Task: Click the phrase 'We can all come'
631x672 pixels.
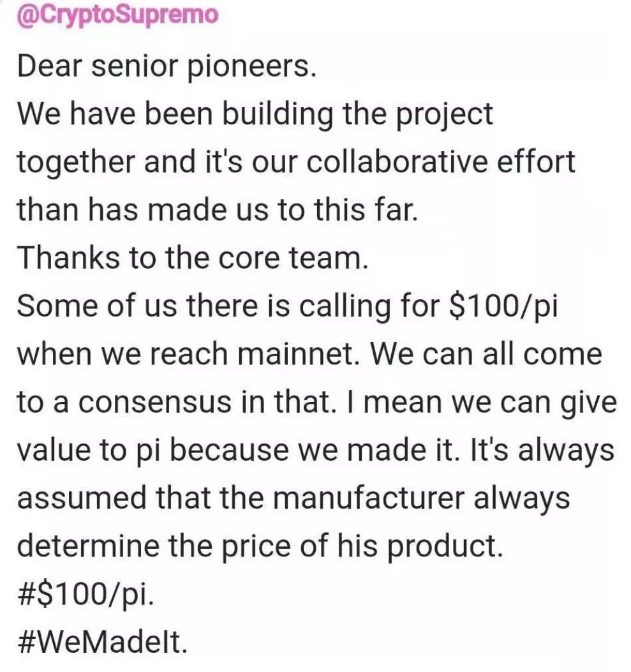Action: pos(486,354)
